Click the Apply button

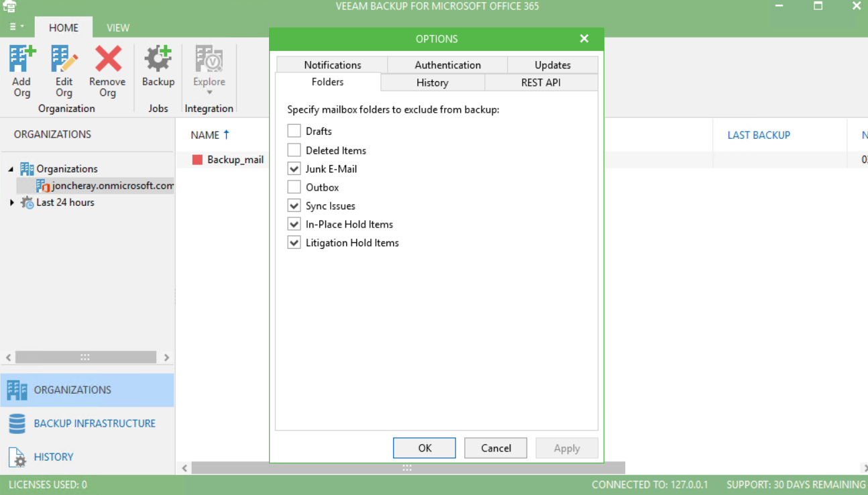567,448
